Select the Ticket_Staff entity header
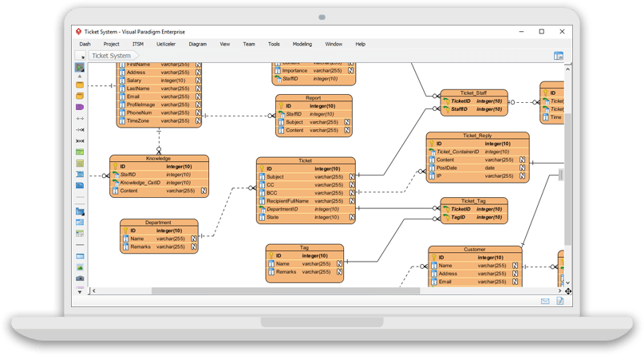The height and width of the screenshot is (355, 644). [x=473, y=93]
